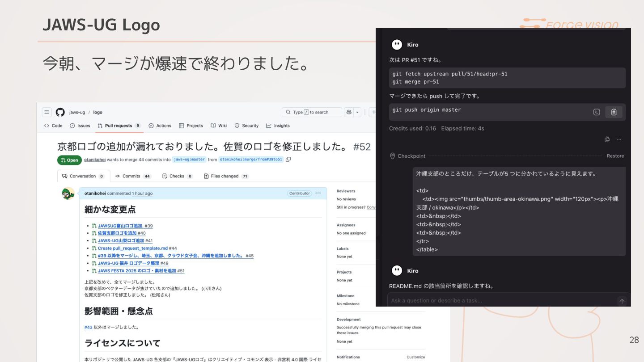
Task: Go to the Security tab
Action: [247, 126]
